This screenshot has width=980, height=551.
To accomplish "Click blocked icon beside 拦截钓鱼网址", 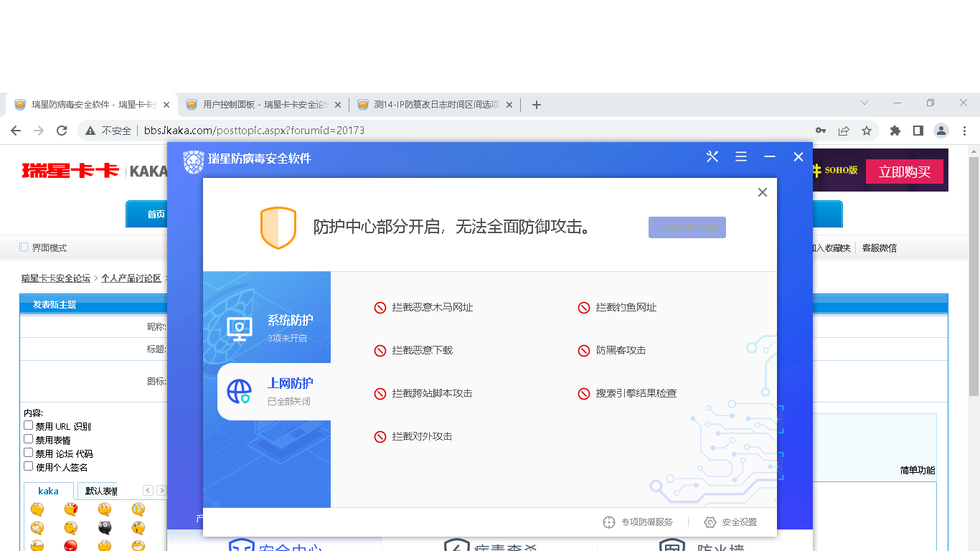I will coord(584,308).
